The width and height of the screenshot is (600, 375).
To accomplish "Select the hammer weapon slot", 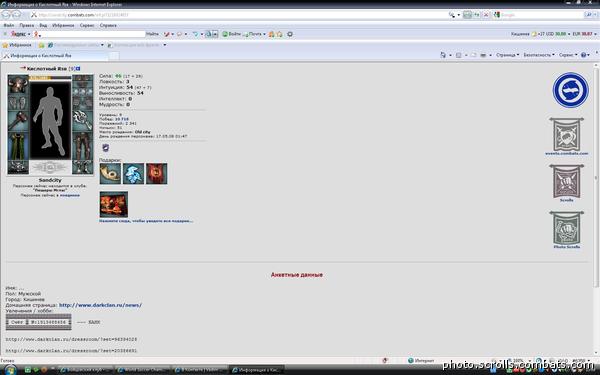I will click(18, 121).
